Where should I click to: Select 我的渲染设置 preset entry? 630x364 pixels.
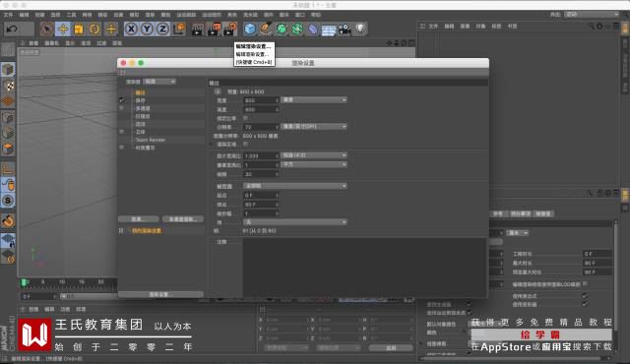147,231
